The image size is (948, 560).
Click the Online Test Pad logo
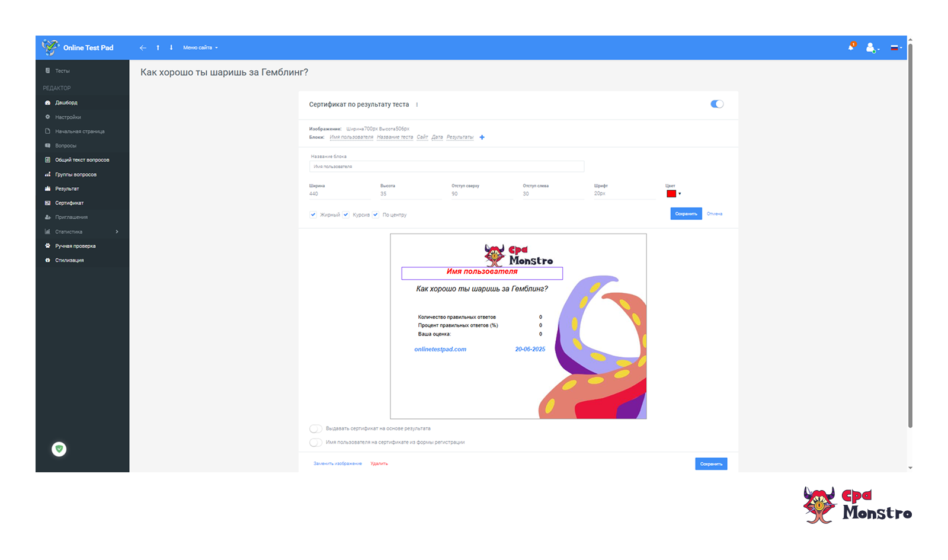tap(78, 47)
